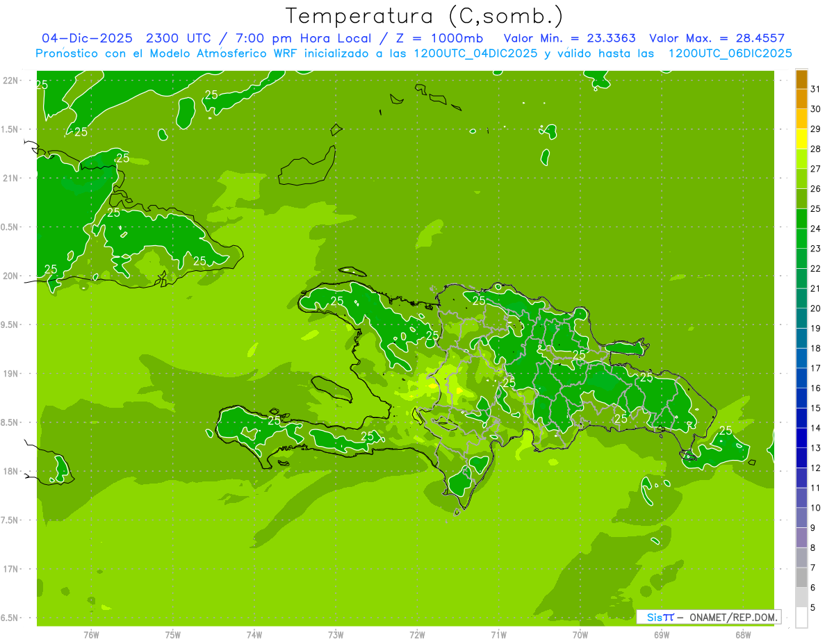The height and width of the screenshot is (644, 834).
Task: Click the "8.5N" latitude axis label
Action: 10,422
